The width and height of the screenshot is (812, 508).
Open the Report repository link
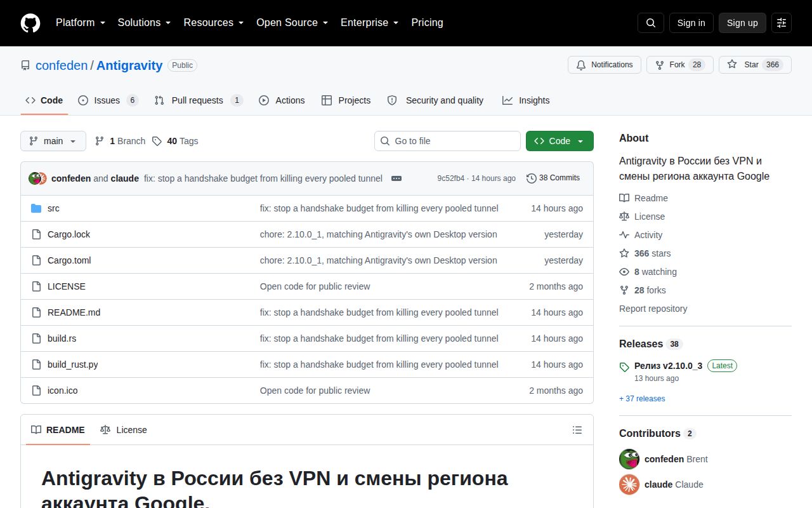click(x=653, y=309)
